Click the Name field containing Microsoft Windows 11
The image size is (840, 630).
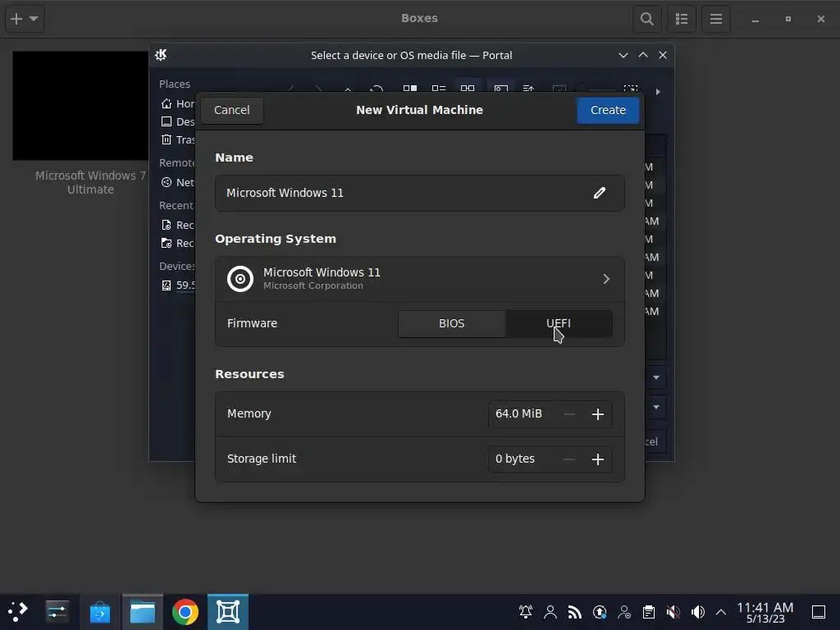[419, 193]
